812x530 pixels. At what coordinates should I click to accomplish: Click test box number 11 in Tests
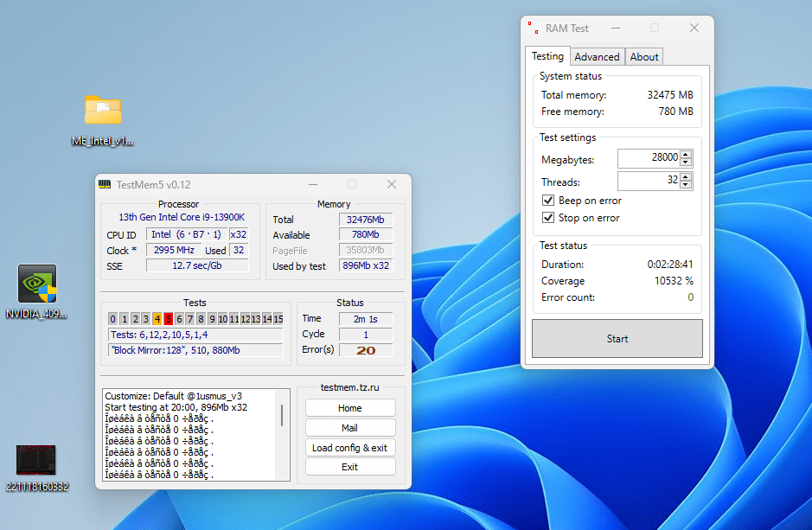click(234, 319)
